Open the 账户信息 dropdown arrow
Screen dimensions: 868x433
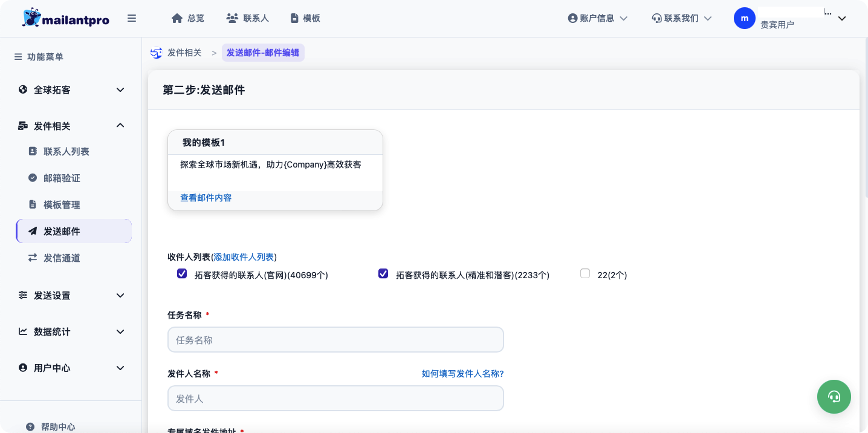tap(624, 18)
